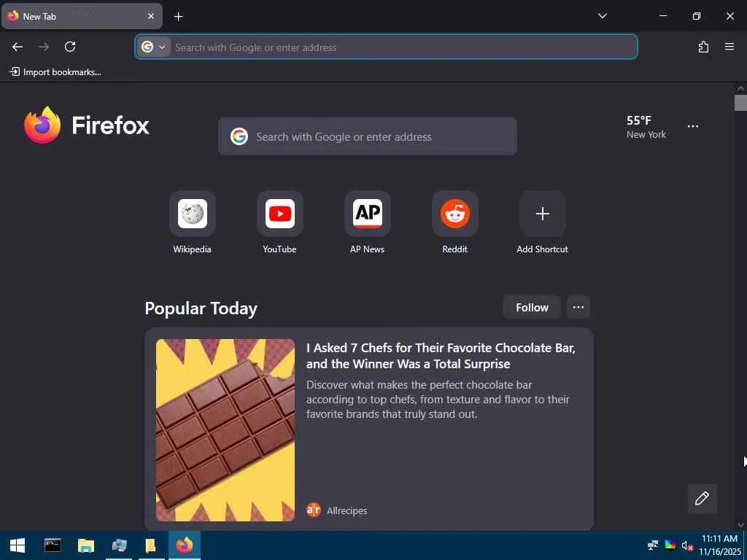Close the New Tab tab
Screen dimensions: 747x560
tap(150, 16)
